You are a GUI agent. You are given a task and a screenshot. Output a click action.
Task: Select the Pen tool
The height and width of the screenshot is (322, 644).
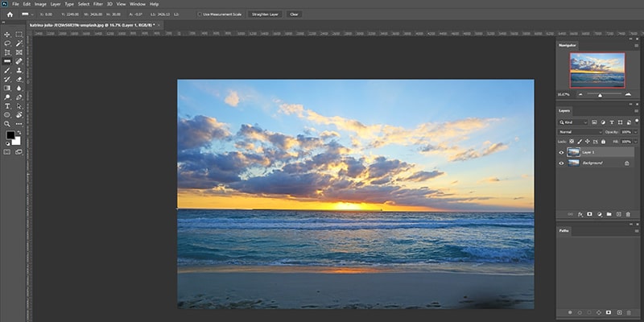19,97
